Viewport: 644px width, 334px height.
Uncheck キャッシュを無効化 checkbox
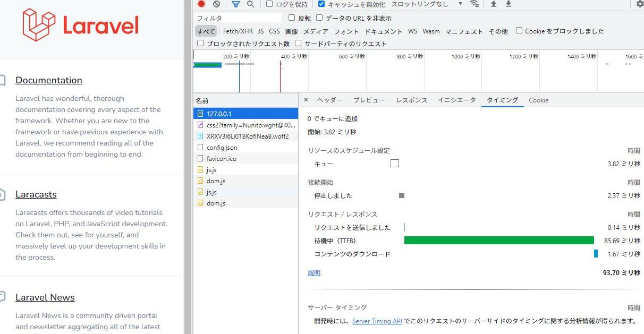[321, 4]
